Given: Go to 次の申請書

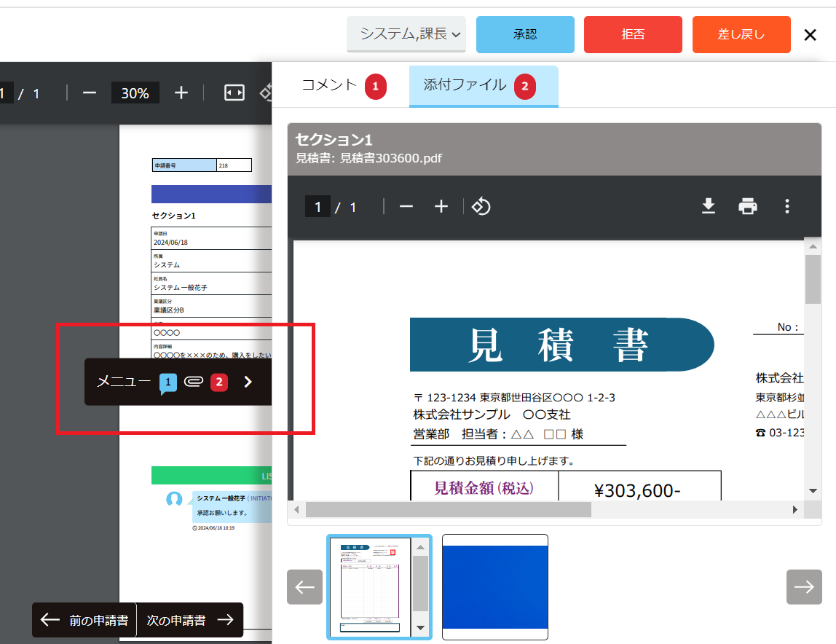Looking at the screenshot, I should [190, 620].
